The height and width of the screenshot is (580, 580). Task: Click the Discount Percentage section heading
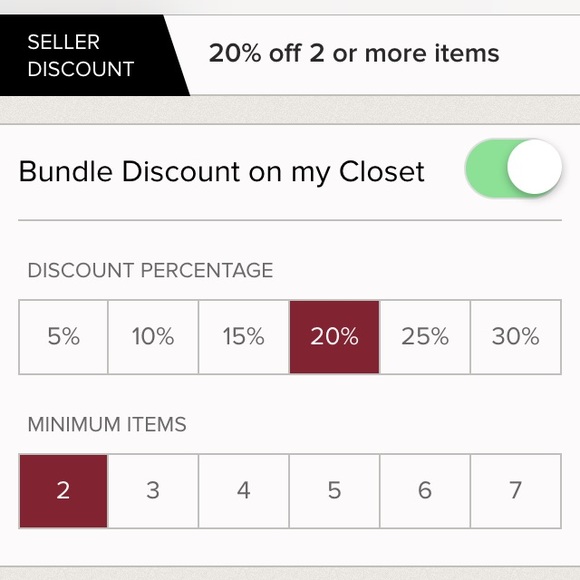click(x=151, y=270)
